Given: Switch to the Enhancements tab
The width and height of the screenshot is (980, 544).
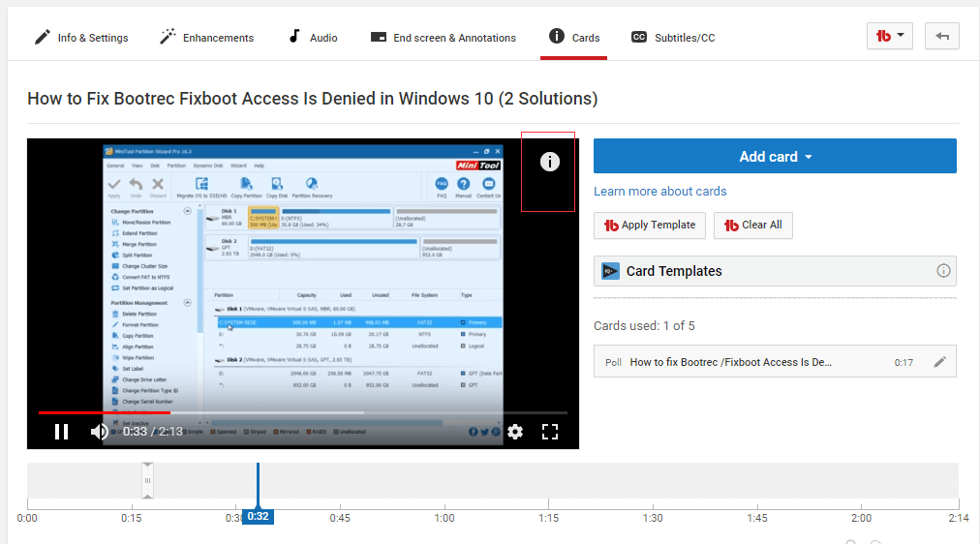Looking at the screenshot, I should [x=207, y=38].
